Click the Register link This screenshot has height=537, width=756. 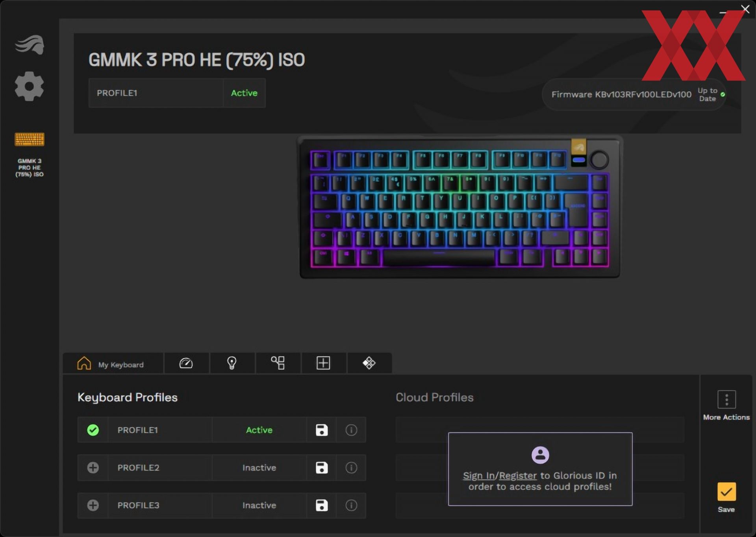(518, 476)
